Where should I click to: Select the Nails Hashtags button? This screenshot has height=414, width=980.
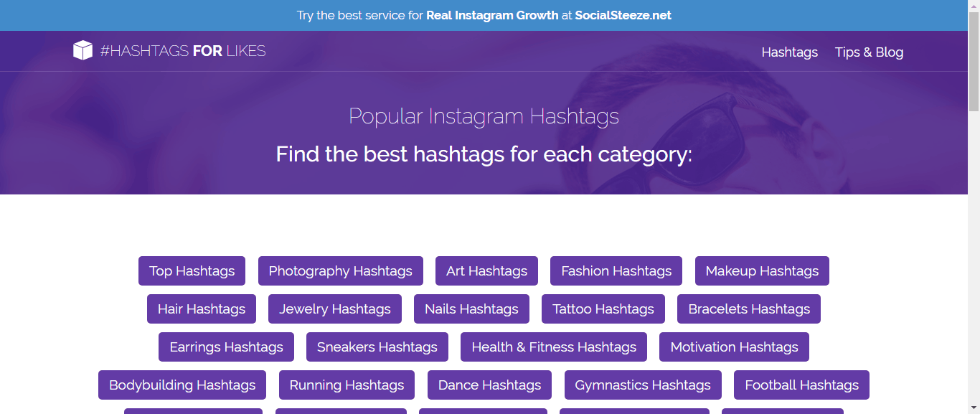tap(471, 309)
